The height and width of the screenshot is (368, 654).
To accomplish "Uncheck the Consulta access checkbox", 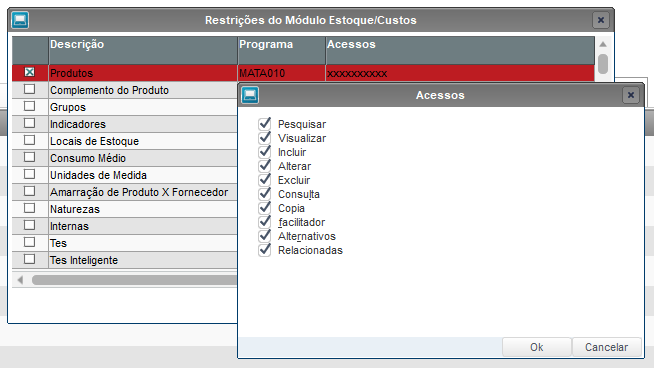I will tap(264, 194).
